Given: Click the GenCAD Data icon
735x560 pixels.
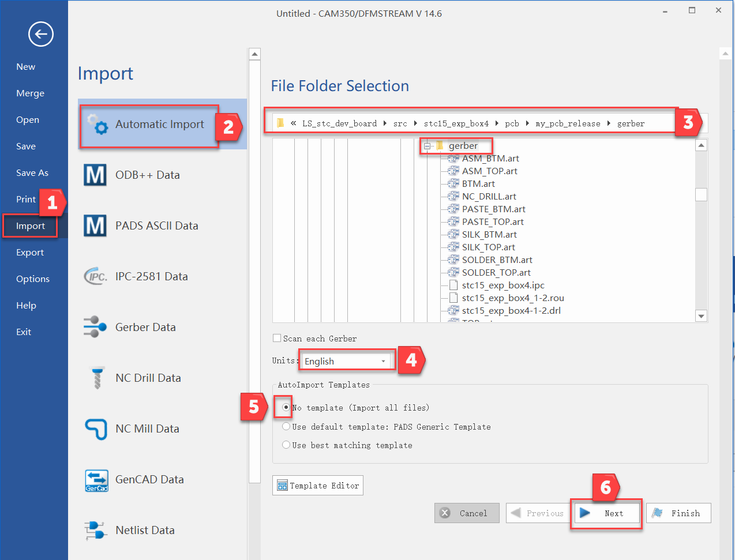Looking at the screenshot, I should coord(96,480).
